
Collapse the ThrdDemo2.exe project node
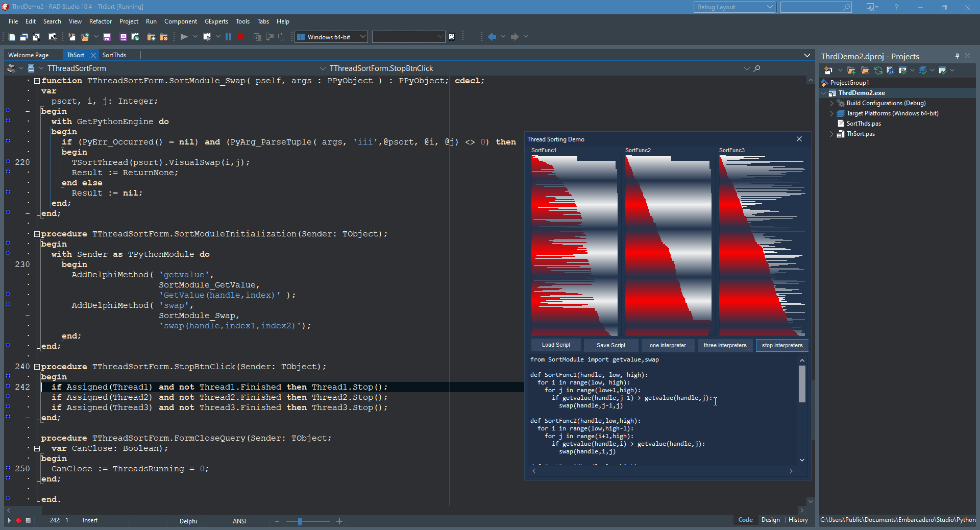pyautogui.click(x=823, y=93)
